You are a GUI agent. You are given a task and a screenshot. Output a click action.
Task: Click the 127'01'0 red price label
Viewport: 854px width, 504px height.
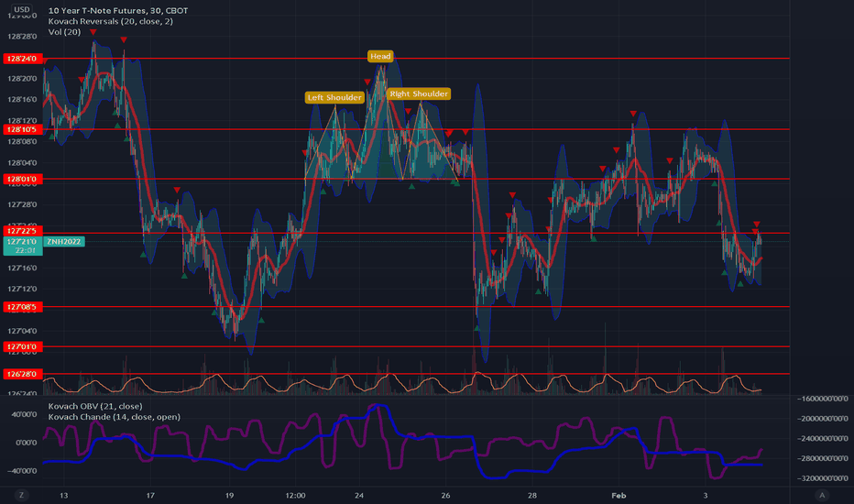click(22, 346)
